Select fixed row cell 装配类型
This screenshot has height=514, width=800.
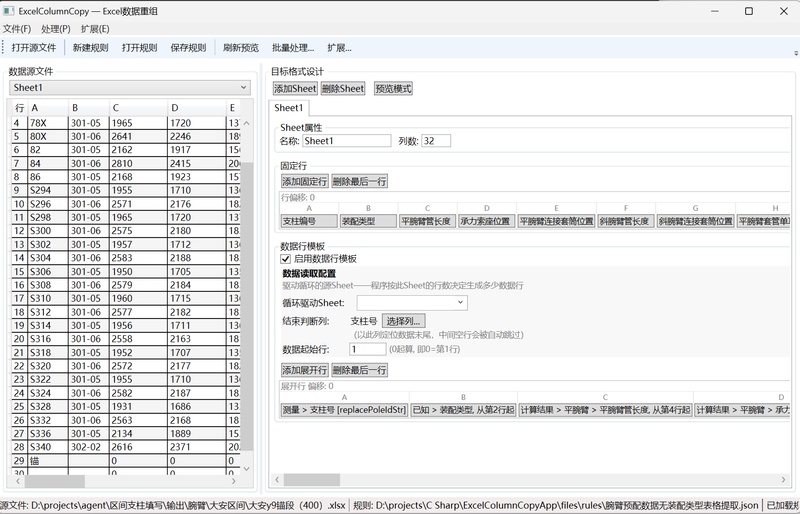click(368, 221)
